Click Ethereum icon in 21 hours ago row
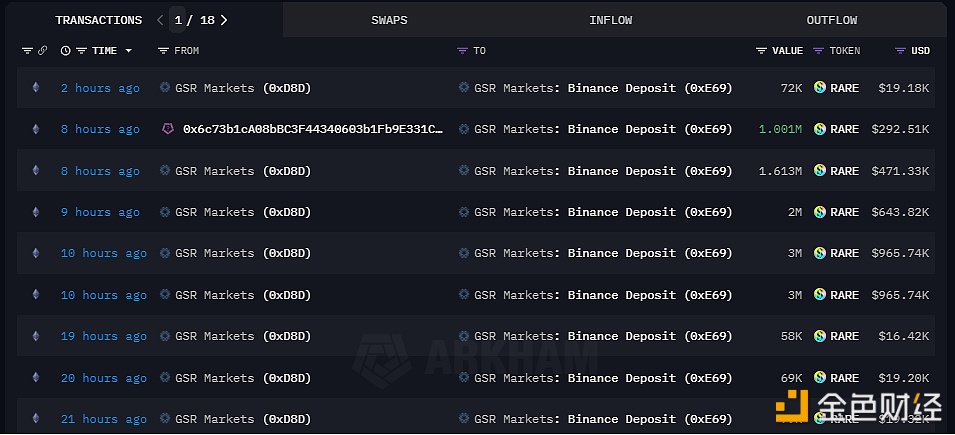Screen dimensions: 955x435 (35, 419)
